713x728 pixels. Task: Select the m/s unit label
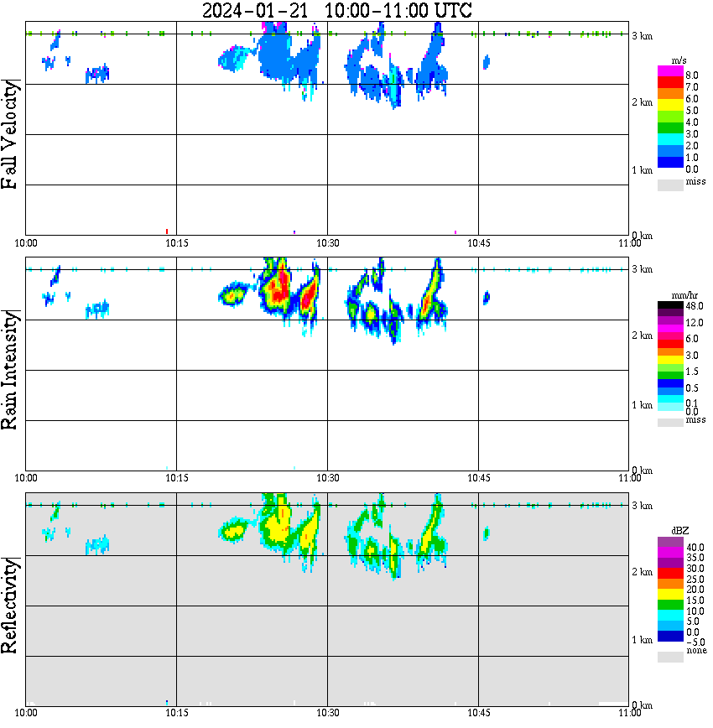[x=679, y=61]
